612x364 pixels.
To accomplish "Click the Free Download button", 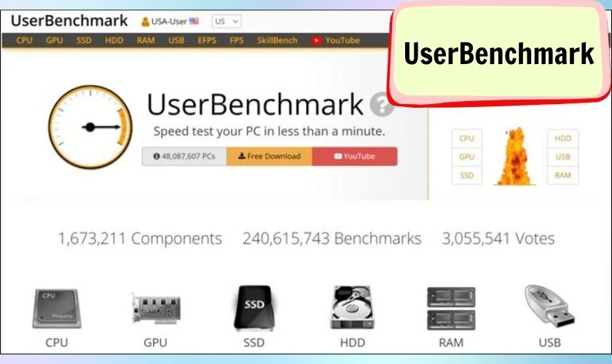I will click(270, 156).
